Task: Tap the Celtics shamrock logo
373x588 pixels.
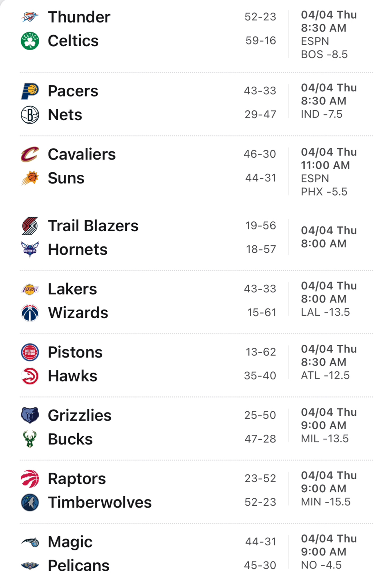Action: pos(30,41)
